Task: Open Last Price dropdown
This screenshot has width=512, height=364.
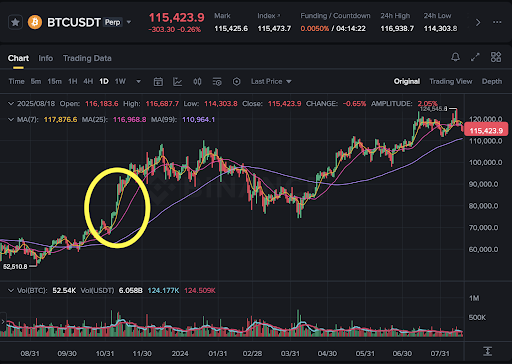Action: tap(271, 82)
